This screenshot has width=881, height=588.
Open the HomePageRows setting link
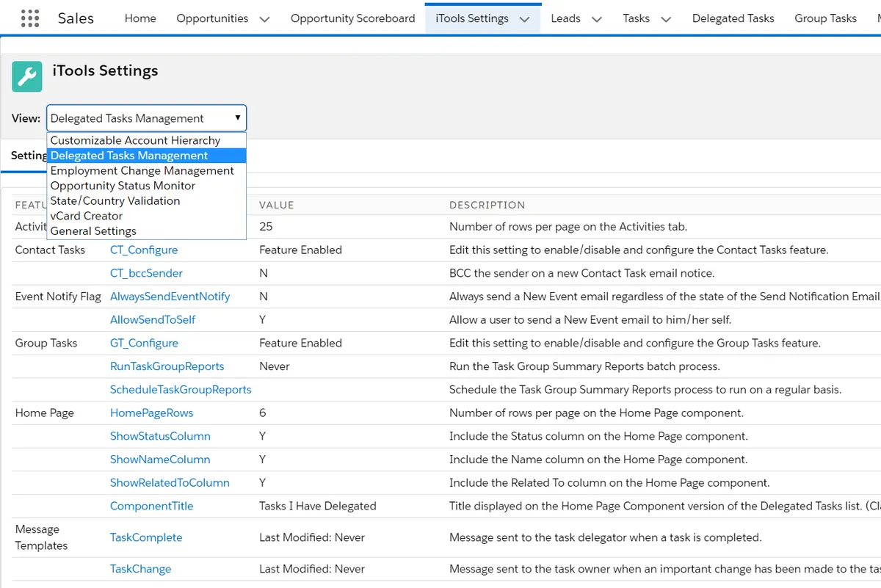[x=152, y=413]
